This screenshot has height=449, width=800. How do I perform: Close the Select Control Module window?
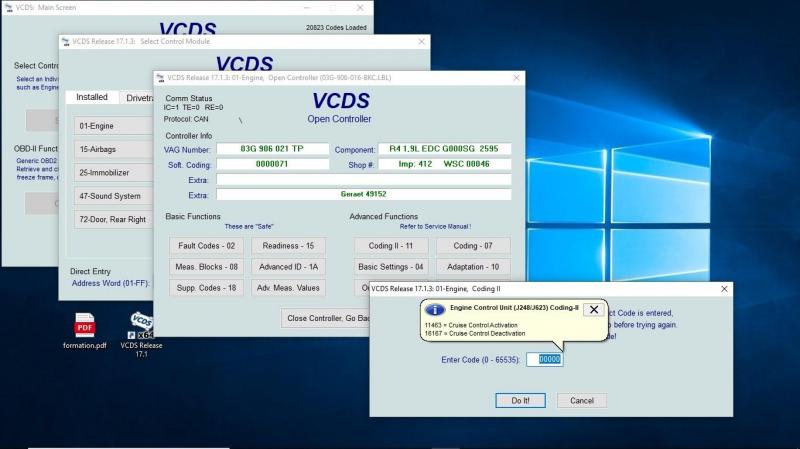(421, 42)
